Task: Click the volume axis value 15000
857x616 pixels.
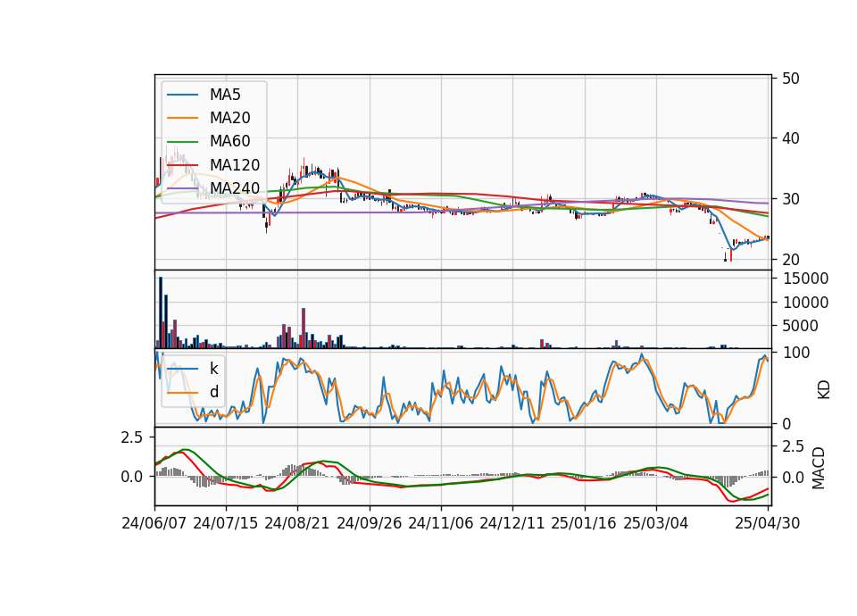Action: coord(805,279)
